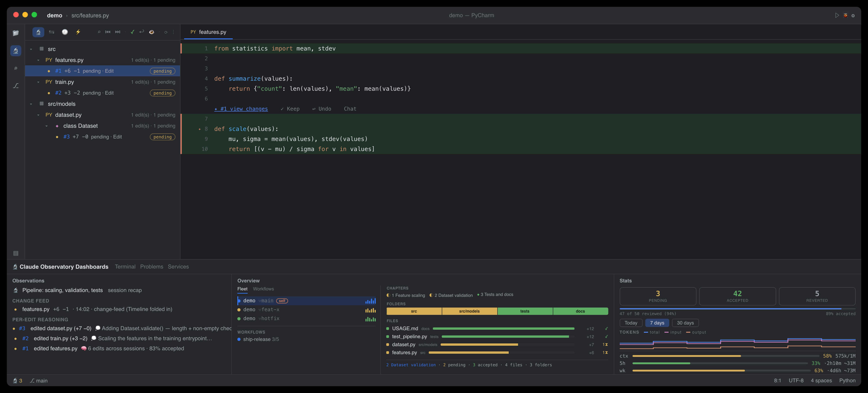Screen dimensions: 868x393
Task: Click the Debug bug icon in title bar
Action: (x=845, y=15)
